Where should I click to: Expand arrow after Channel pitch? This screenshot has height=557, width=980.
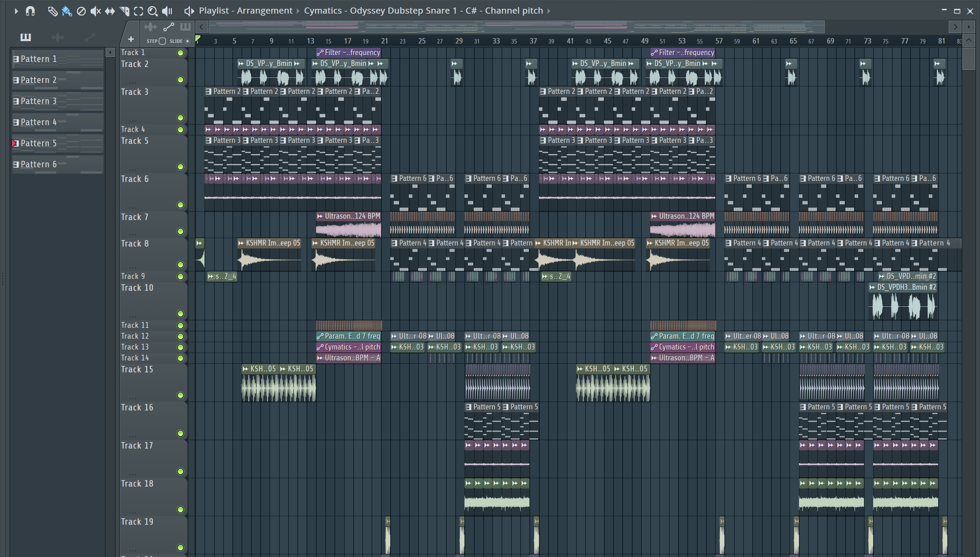(x=549, y=11)
